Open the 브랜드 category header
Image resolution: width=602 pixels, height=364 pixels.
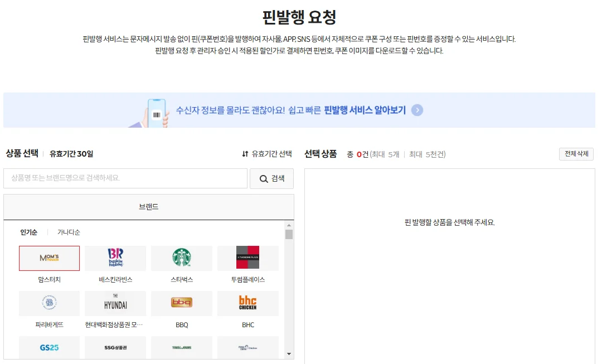coord(148,207)
